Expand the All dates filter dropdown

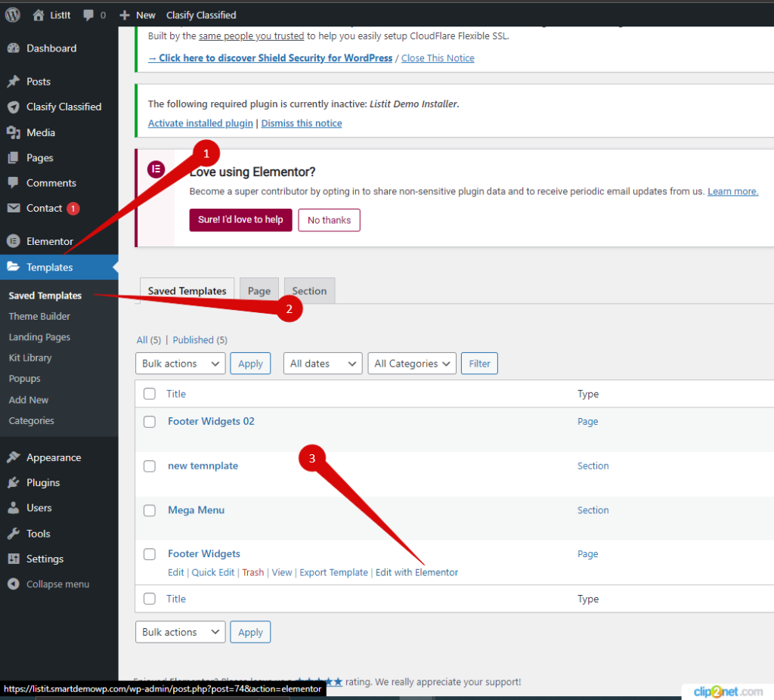click(x=322, y=363)
